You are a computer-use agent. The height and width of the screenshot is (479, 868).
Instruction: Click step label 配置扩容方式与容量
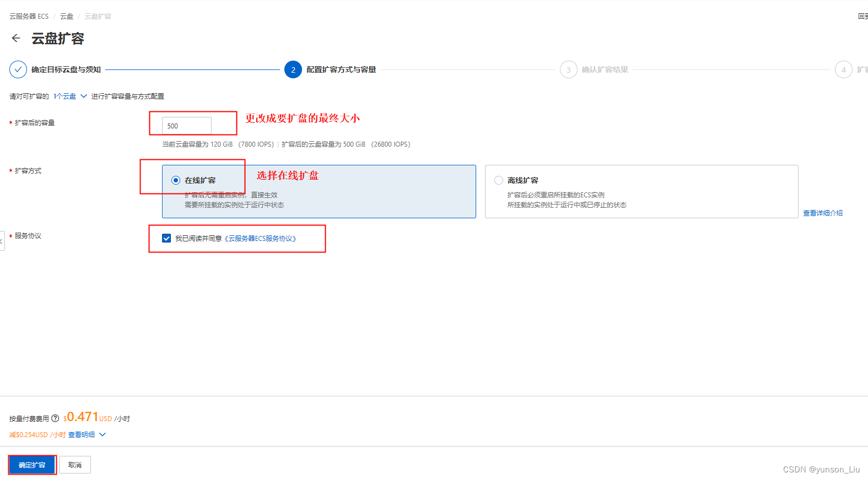coord(341,69)
